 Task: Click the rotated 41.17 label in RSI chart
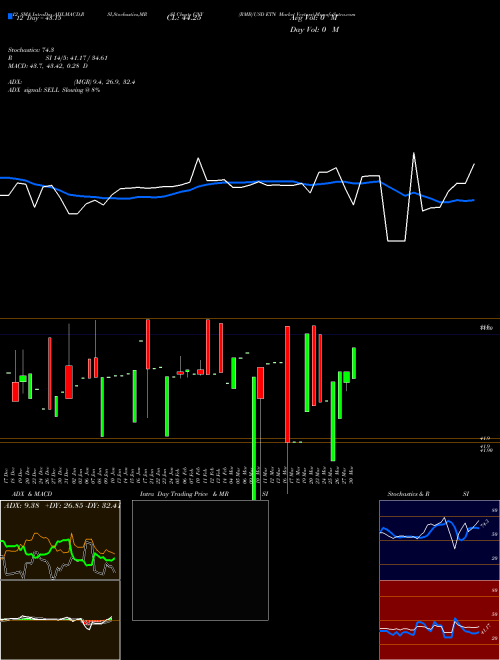pyautogui.click(x=484, y=630)
